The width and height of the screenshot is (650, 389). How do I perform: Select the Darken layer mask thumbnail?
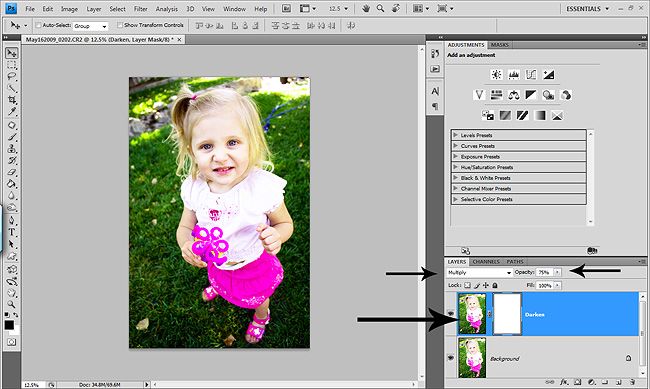click(x=507, y=314)
